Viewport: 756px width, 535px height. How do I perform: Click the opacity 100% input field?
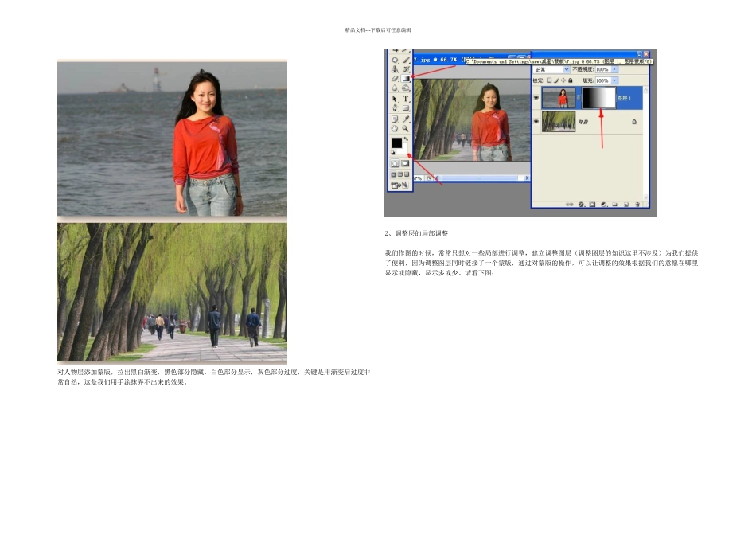coord(603,69)
